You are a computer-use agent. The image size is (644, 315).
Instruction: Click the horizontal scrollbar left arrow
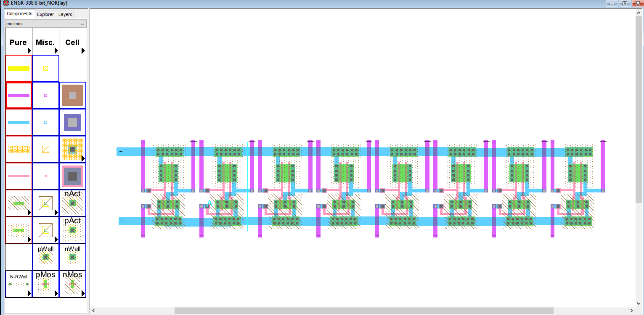(94, 311)
